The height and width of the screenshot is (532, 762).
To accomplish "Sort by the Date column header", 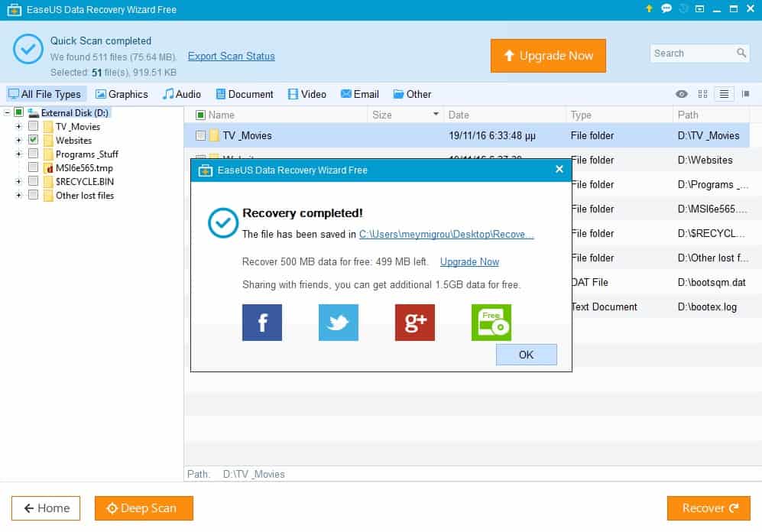I will pos(459,115).
